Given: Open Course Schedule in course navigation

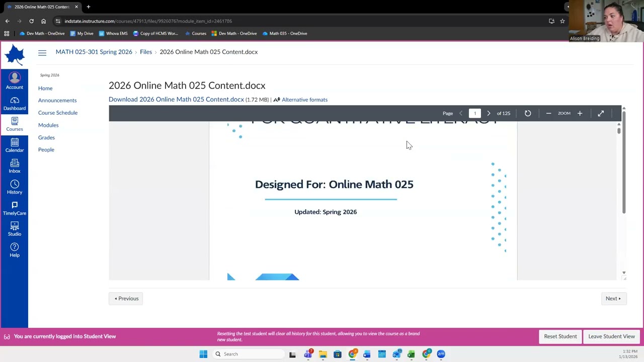Looking at the screenshot, I should tap(58, 113).
